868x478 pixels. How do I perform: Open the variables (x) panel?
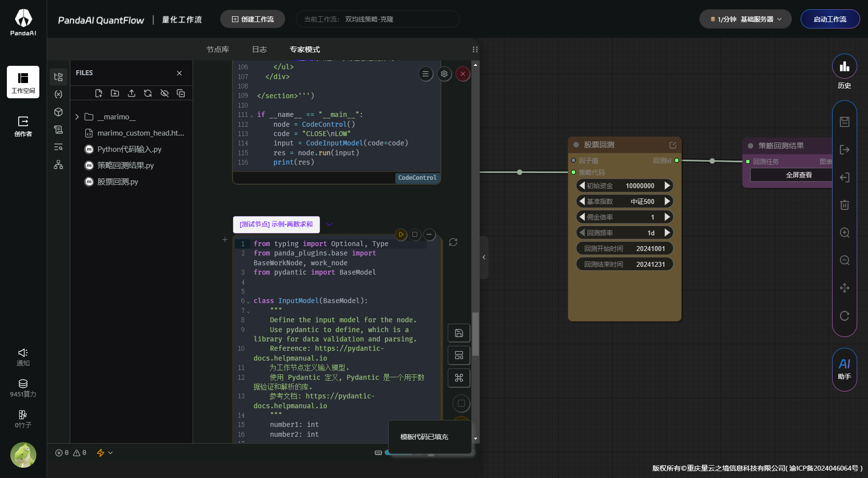(x=58, y=94)
